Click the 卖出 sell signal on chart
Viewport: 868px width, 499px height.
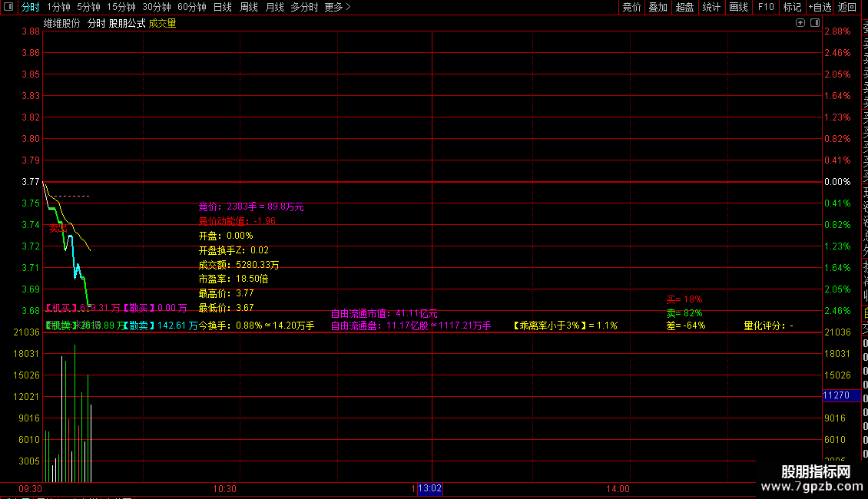(58, 228)
